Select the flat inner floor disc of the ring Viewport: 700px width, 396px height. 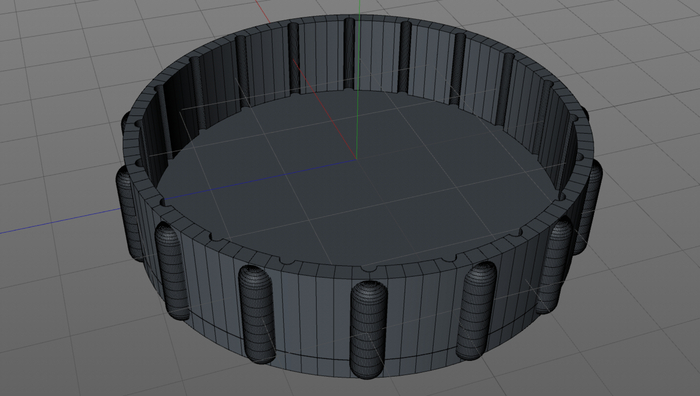357,179
